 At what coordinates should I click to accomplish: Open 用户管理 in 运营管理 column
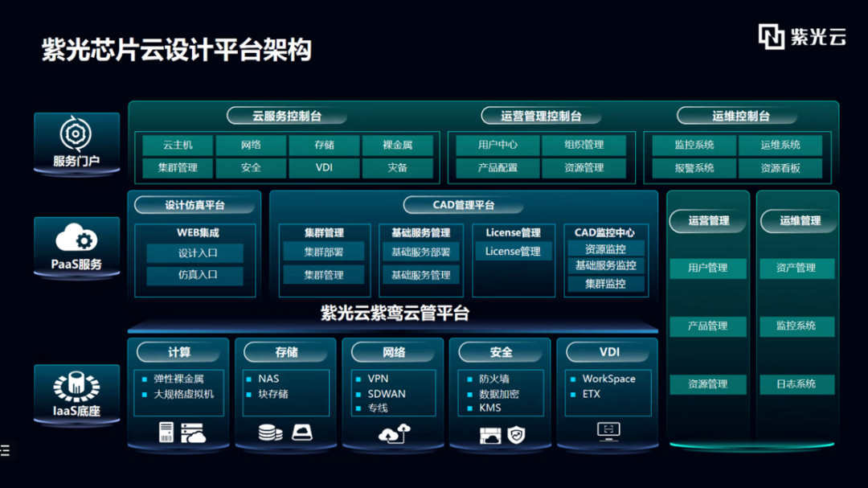(x=707, y=268)
